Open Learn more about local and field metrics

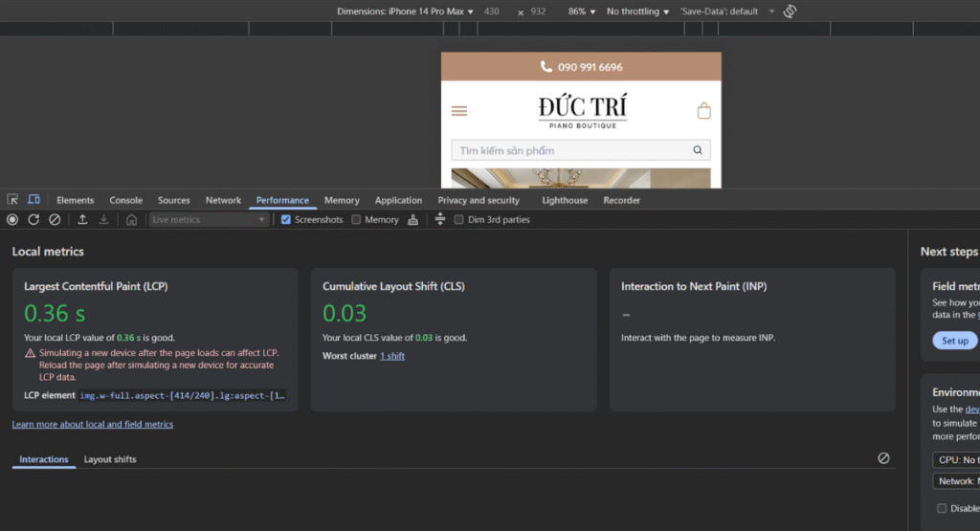pos(93,424)
